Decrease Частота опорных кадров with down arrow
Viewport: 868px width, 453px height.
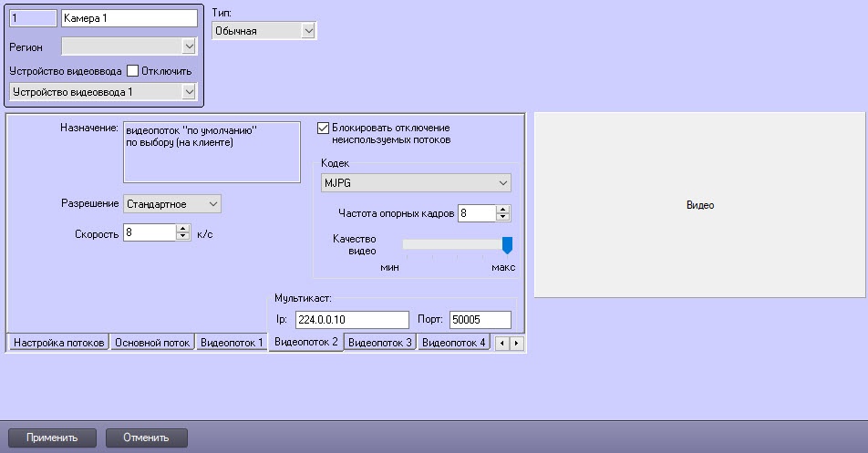tap(503, 217)
